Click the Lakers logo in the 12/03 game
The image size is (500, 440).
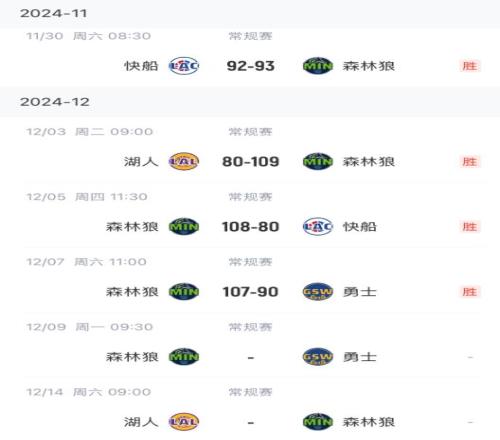(184, 161)
